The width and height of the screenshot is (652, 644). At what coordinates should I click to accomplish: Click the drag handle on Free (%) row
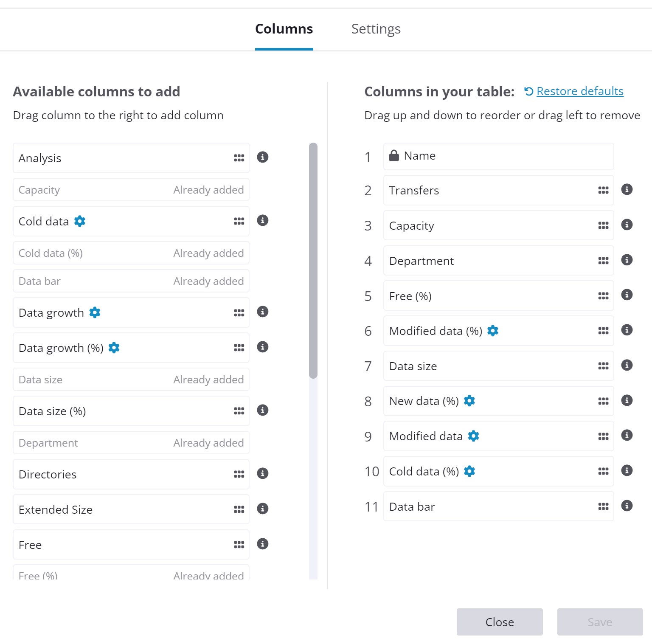(603, 296)
